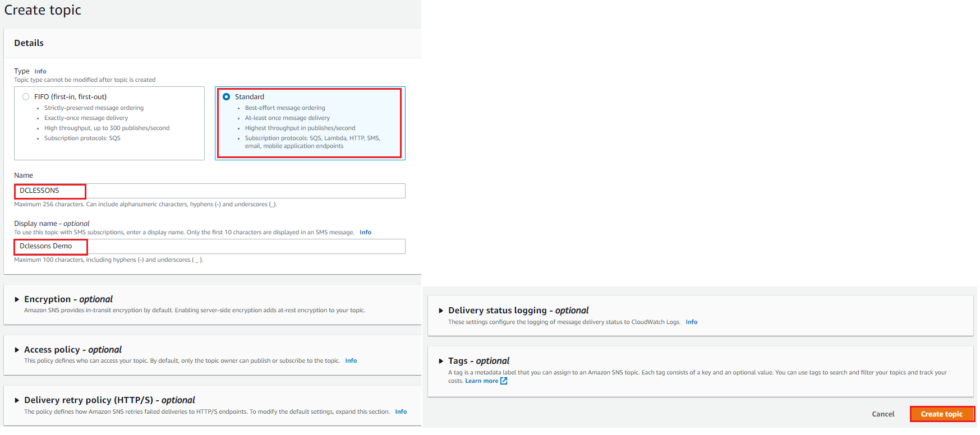Click the Standard option card description area
The width and height of the screenshot is (980, 435).
312,128
